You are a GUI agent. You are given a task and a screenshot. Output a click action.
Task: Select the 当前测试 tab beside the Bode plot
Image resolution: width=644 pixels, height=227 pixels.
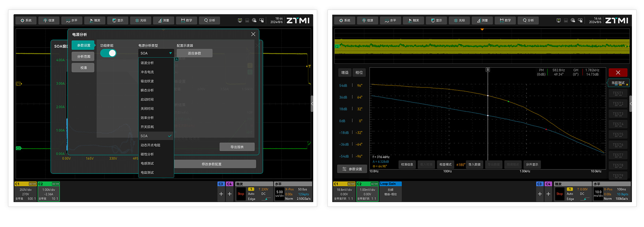pyautogui.click(x=618, y=83)
